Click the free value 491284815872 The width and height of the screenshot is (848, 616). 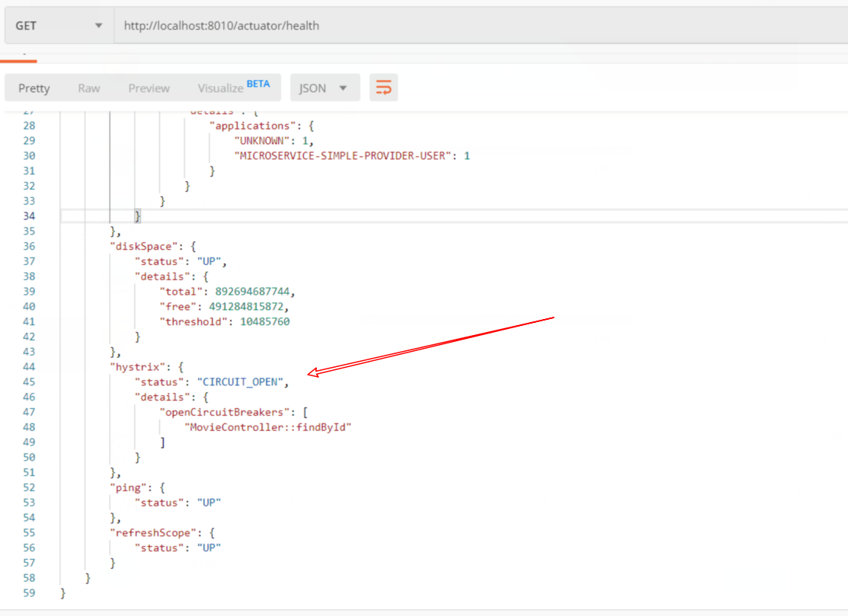coord(246,307)
